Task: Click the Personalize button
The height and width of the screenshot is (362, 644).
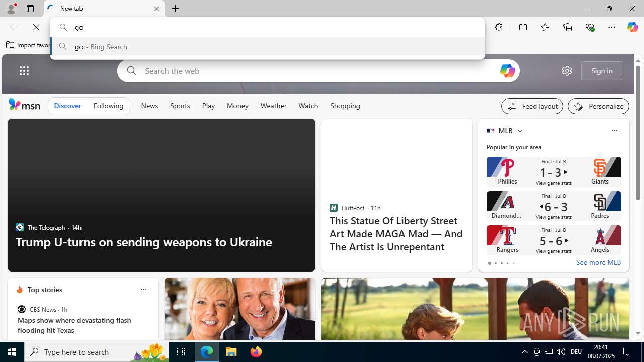Action: [598, 106]
